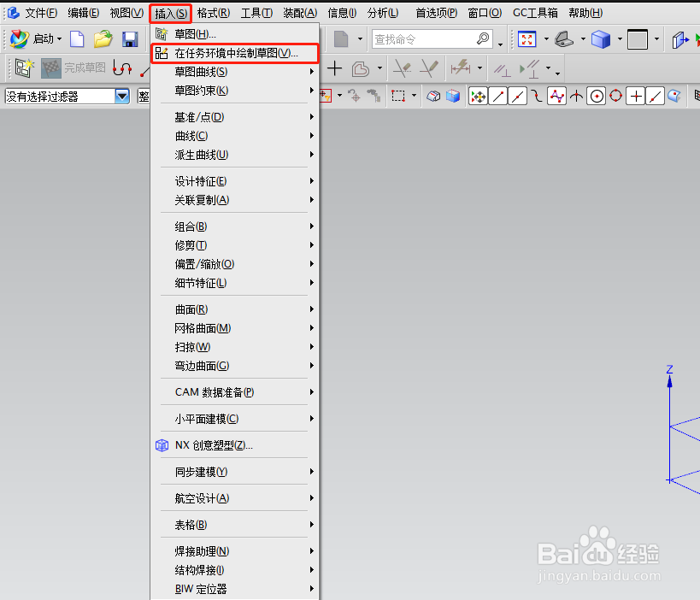This screenshot has height=600, width=700.
Task: Open the 焊接助理(N) submenu
Action: 235,551
